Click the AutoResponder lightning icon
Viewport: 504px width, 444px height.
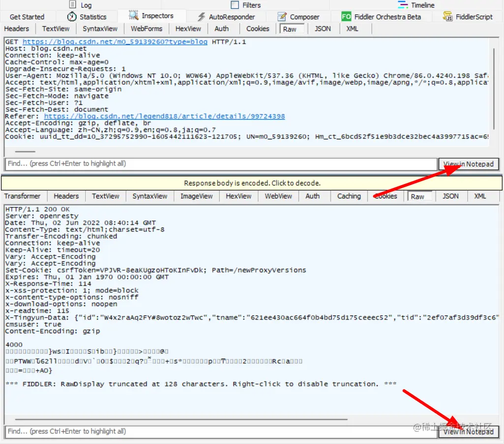pos(202,17)
